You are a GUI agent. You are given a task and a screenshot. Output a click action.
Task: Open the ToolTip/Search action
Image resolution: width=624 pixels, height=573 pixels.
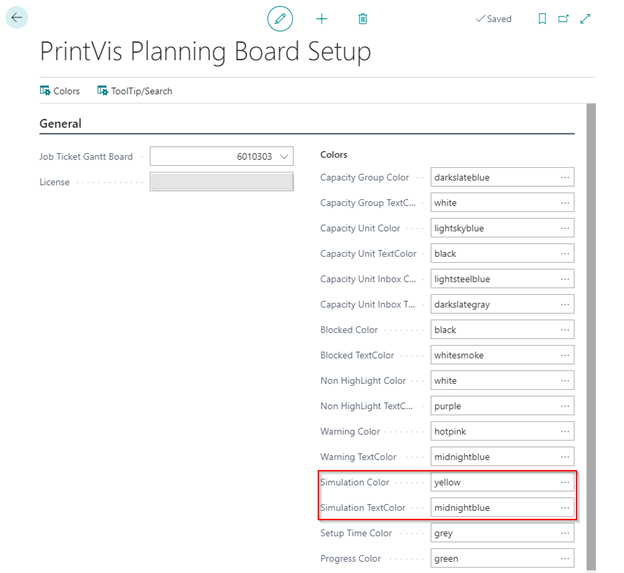(x=134, y=91)
